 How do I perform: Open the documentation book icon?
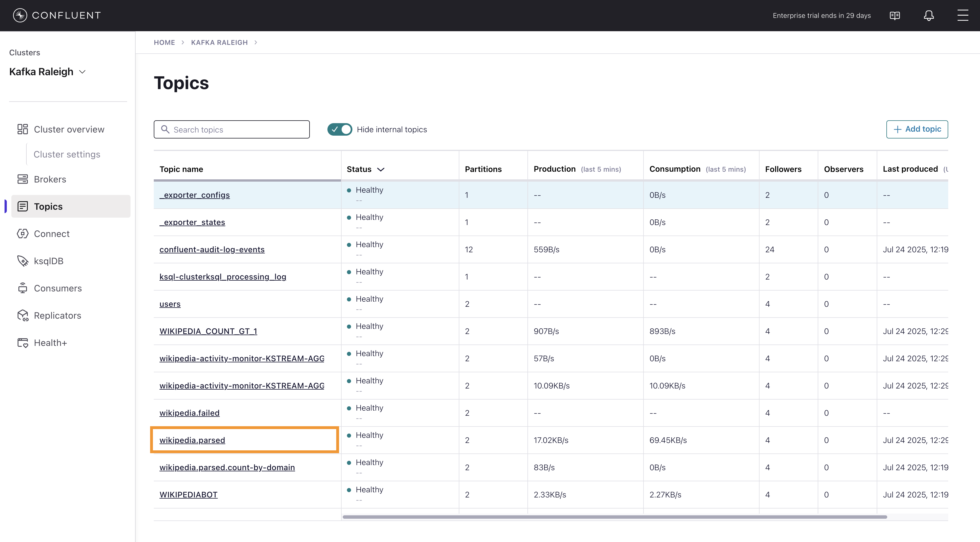pyautogui.click(x=895, y=16)
